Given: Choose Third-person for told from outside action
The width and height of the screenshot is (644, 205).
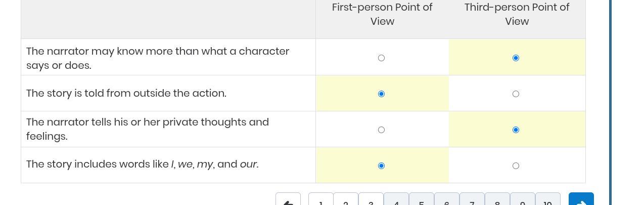Looking at the screenshot, I should pyautogui.click(x=516, y=94).
